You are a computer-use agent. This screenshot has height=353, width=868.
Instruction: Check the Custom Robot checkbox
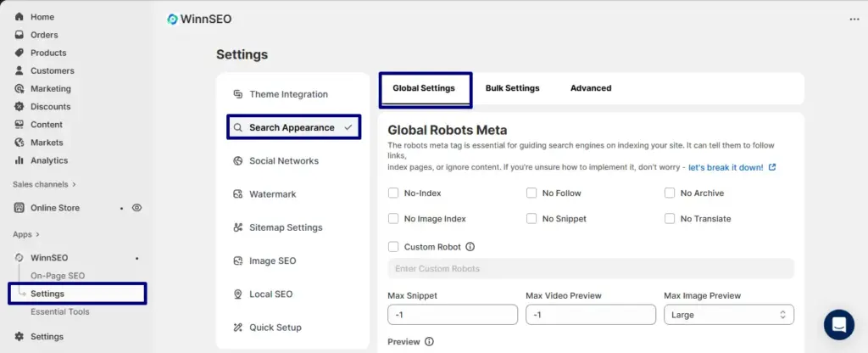(393, 247)
